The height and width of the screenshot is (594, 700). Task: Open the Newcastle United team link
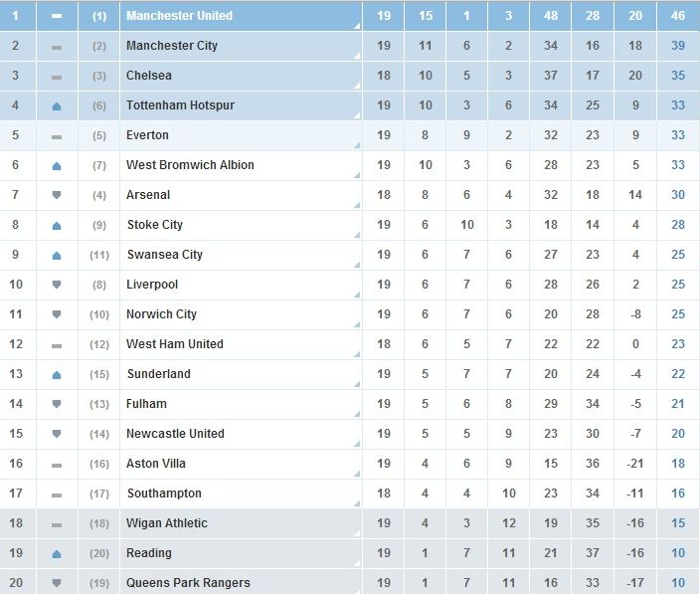175,434
